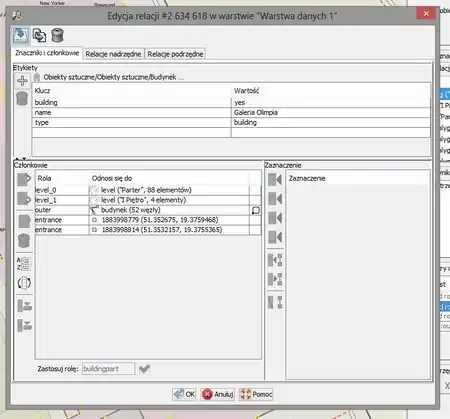Click add selection before first member icon
450x419 pixels.
tap(275, 179)
